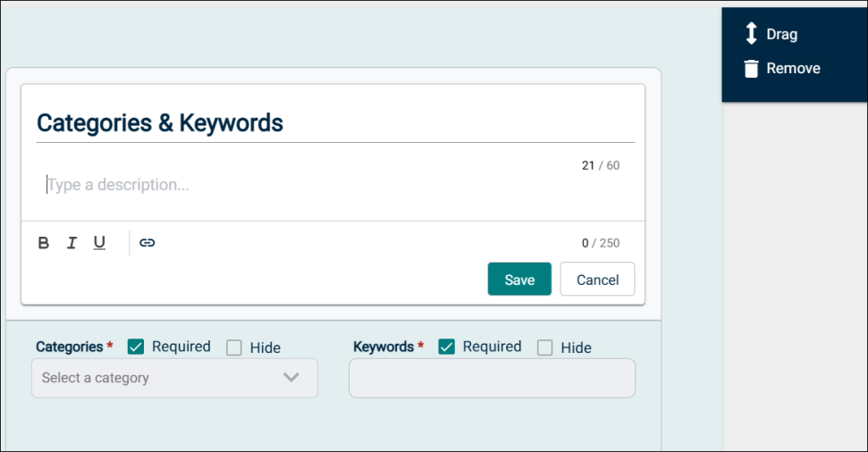Click the trash can Remove icon

[751, 69]
